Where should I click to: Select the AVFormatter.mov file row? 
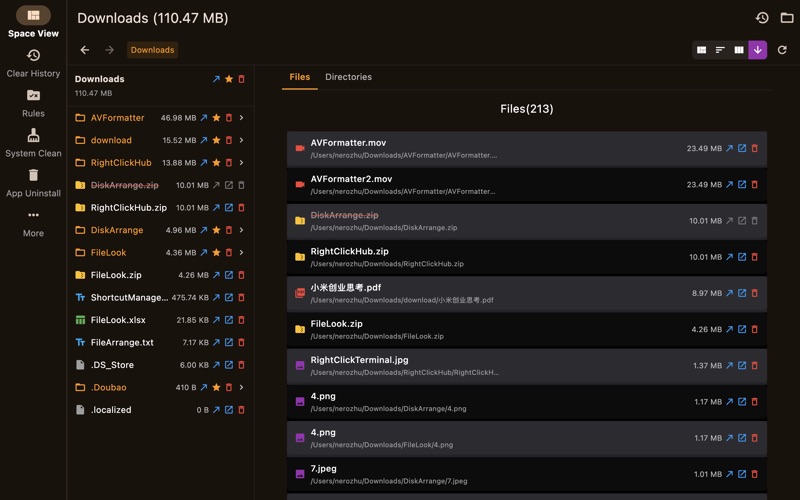527,148
